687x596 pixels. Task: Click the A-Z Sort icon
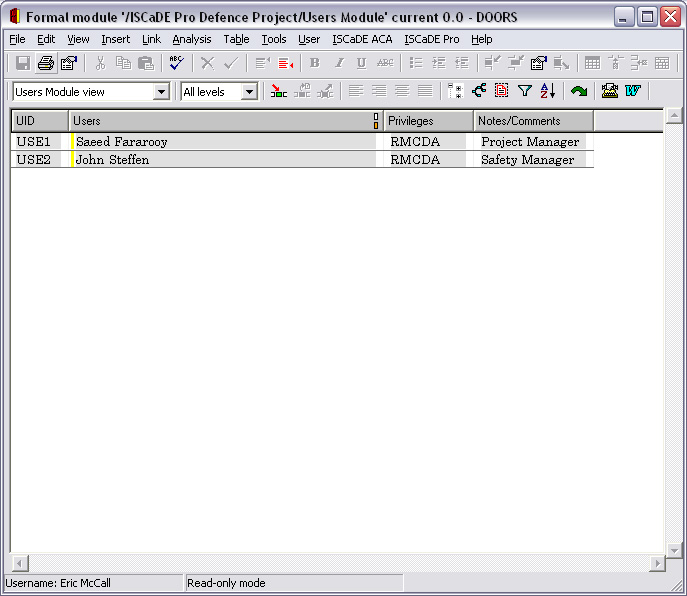[x=548, y=91]
